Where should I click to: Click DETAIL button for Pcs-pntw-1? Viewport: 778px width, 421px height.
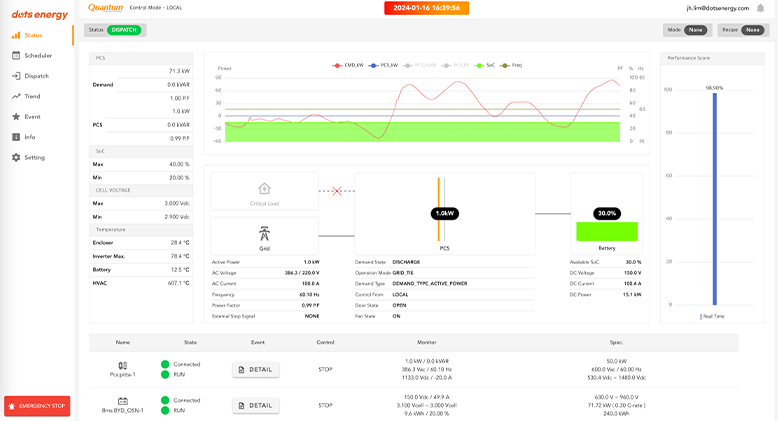pos(255,369)
